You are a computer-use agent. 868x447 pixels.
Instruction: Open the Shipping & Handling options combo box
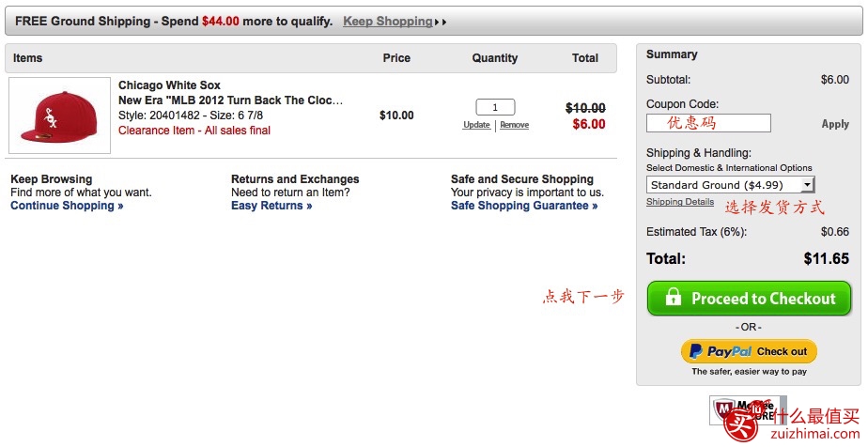click(731, 184)
